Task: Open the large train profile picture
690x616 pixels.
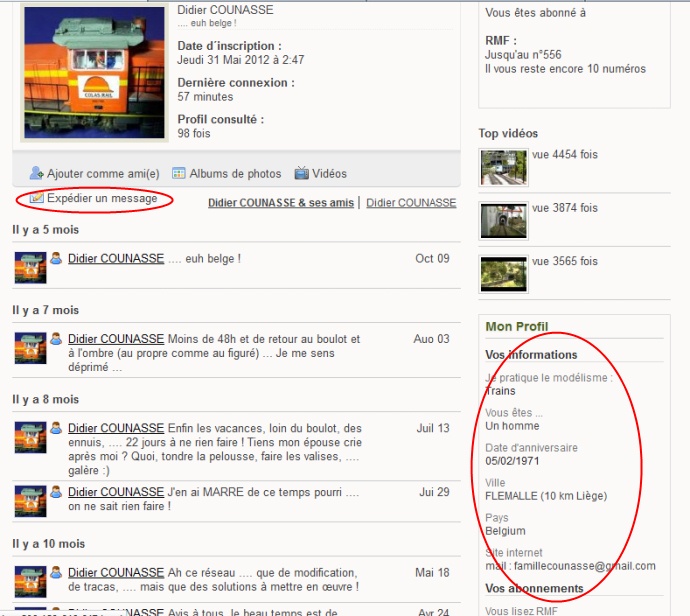Action: [x=86, y=71]
